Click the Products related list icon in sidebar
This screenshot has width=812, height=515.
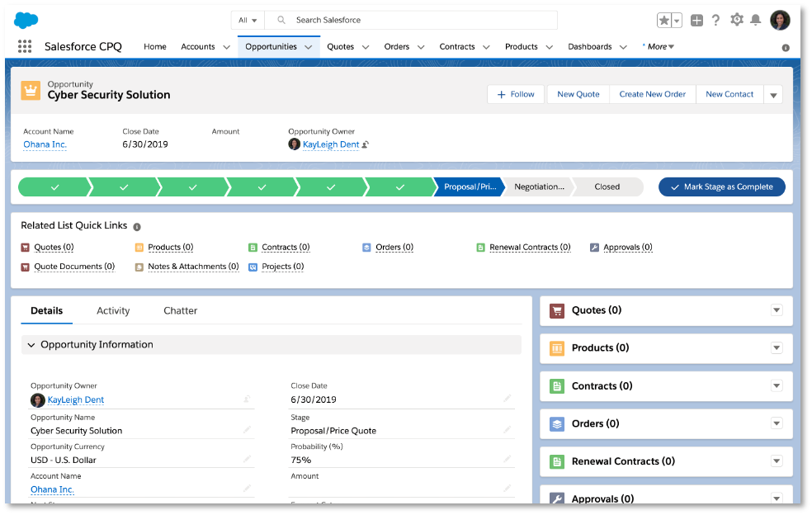557,348
